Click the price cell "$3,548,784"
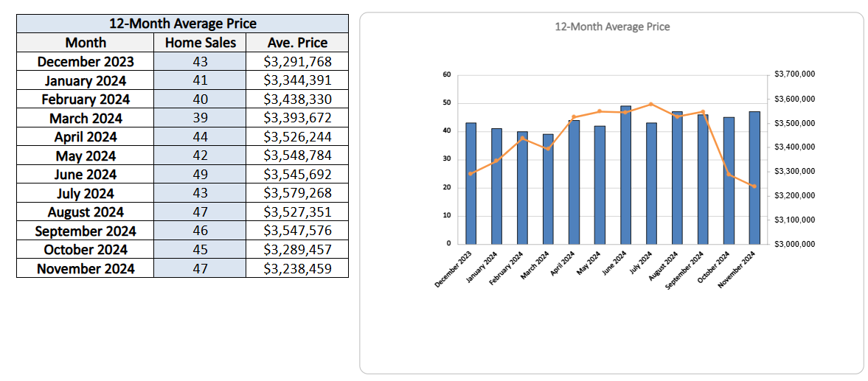Viewport: 868px width, 381px height. (x=297, y=155)
